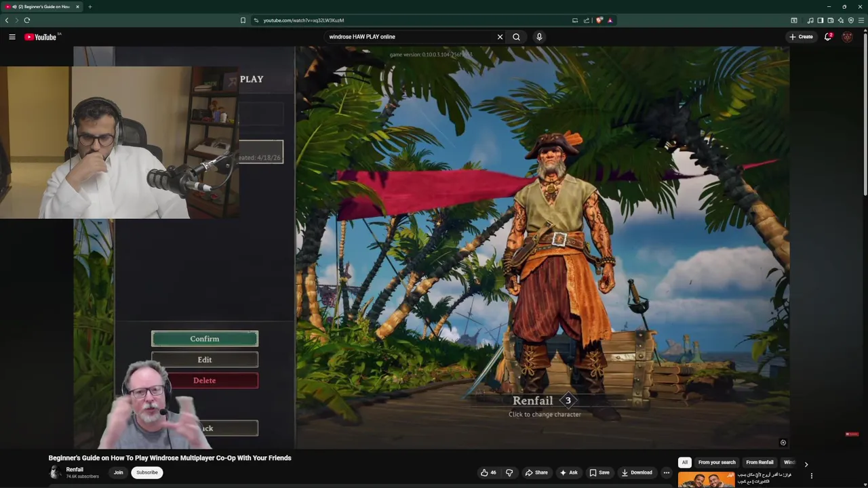The image size is (868, 488).
Task: Open Brave Rewards triangle icon
Action: click(610, 20)
